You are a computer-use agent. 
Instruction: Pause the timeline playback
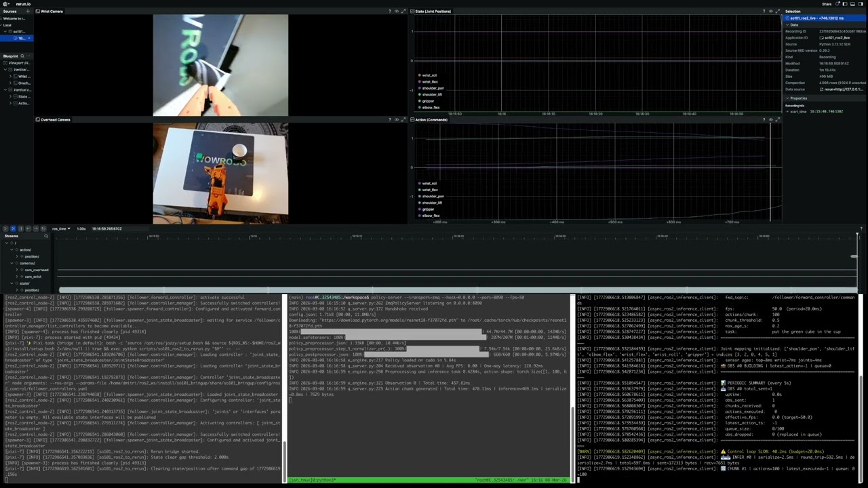pos(20,228)
